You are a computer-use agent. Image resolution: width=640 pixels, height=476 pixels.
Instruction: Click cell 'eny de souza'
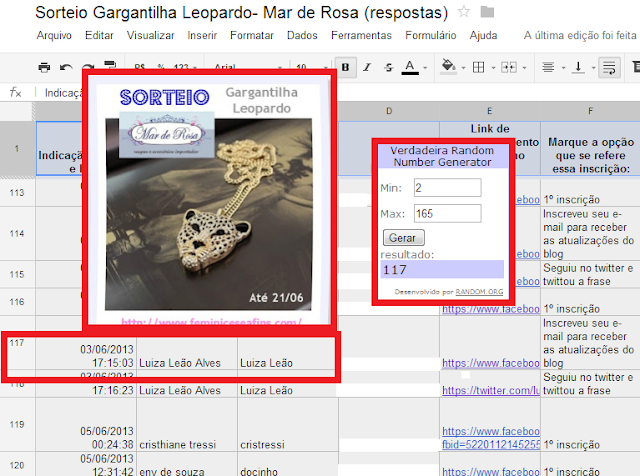click(187, 464)
